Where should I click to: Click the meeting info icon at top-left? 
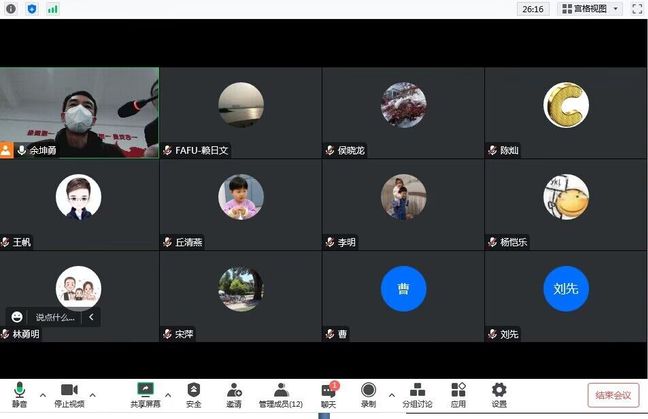pyautogui.click(x=12, y=9)
